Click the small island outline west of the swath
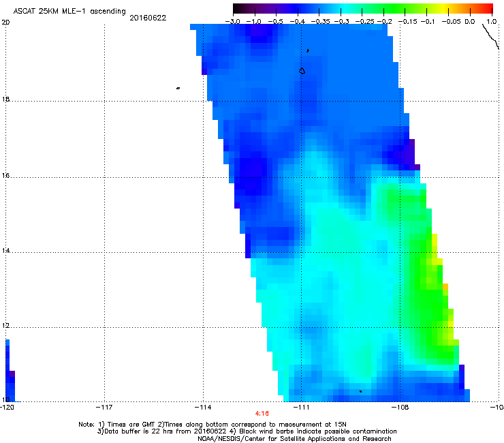 click(178, 88)
